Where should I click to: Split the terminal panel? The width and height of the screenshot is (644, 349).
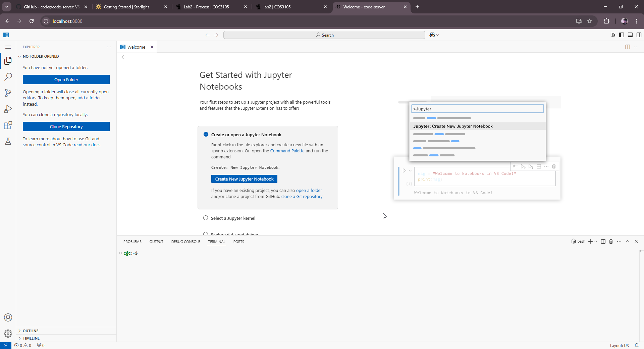click(x=603, y=242)
